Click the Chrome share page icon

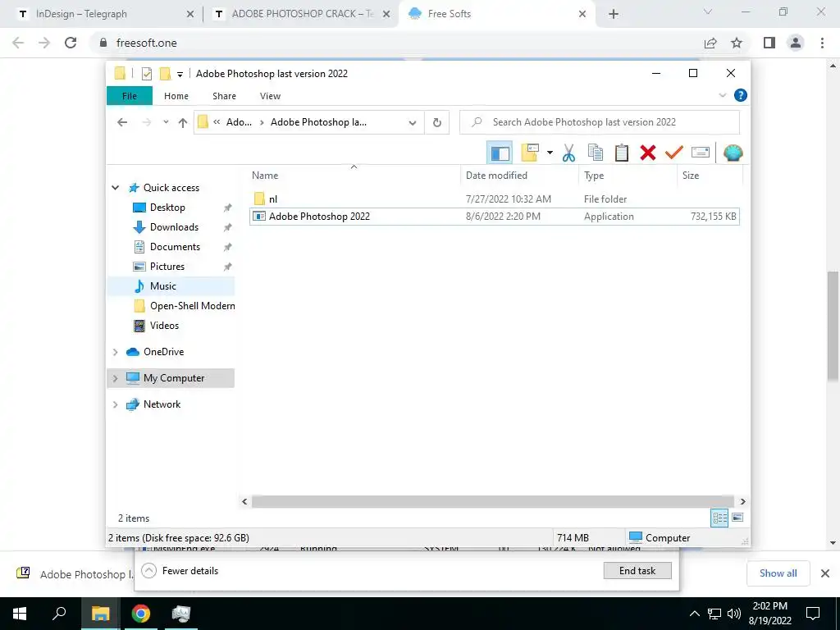coord(710,43)
